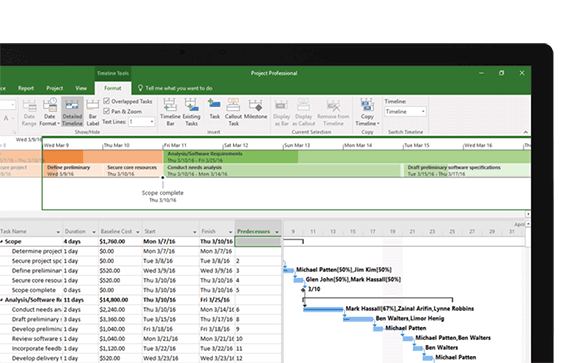Click the Copy Timeline icon
The width and height of the screenshot is (580, 363).
pos(367,105)
